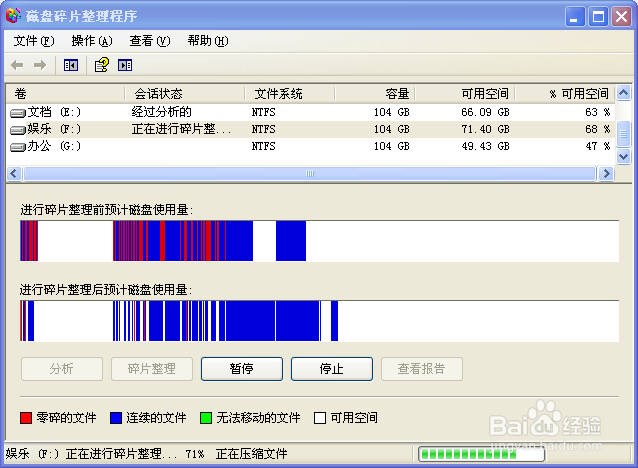
Task: Select the 文档 (E:) volume row
Action: point(311,112)
